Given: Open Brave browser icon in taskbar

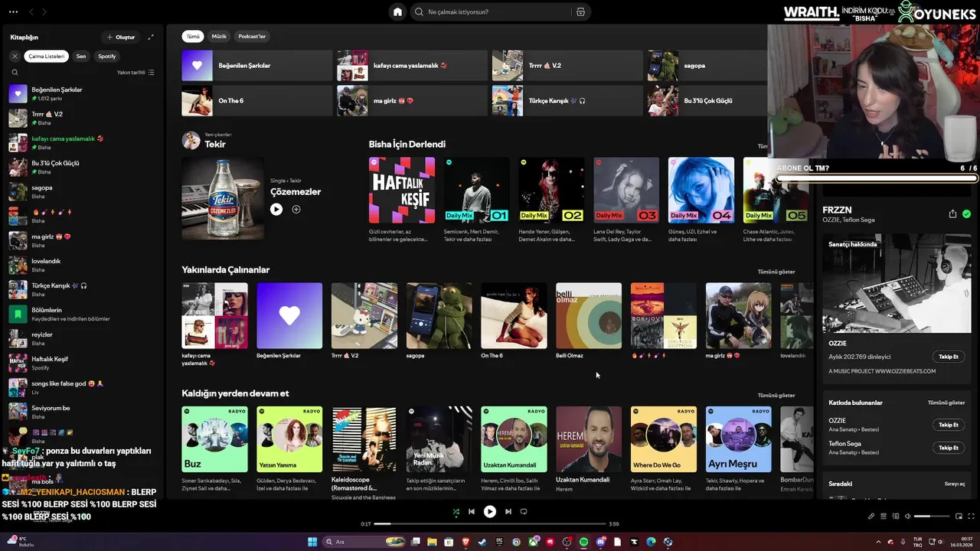Looking at the screenshot, I should tap(465, 542).
